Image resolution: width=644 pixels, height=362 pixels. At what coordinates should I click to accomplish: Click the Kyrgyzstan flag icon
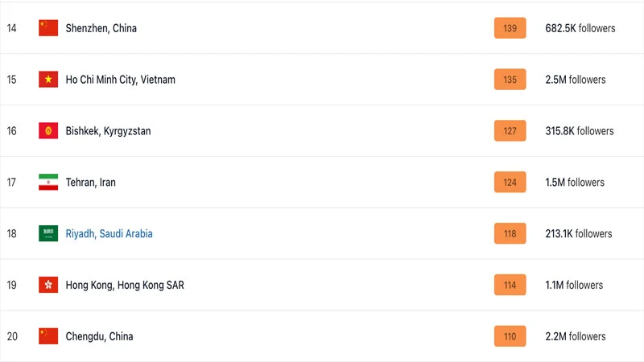tap(48, 131)
